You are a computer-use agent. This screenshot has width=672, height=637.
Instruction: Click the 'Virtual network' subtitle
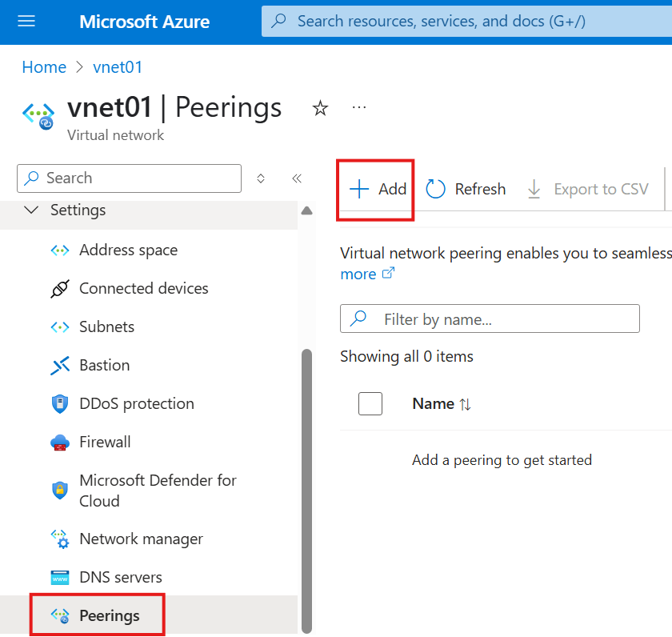point(116,135)
